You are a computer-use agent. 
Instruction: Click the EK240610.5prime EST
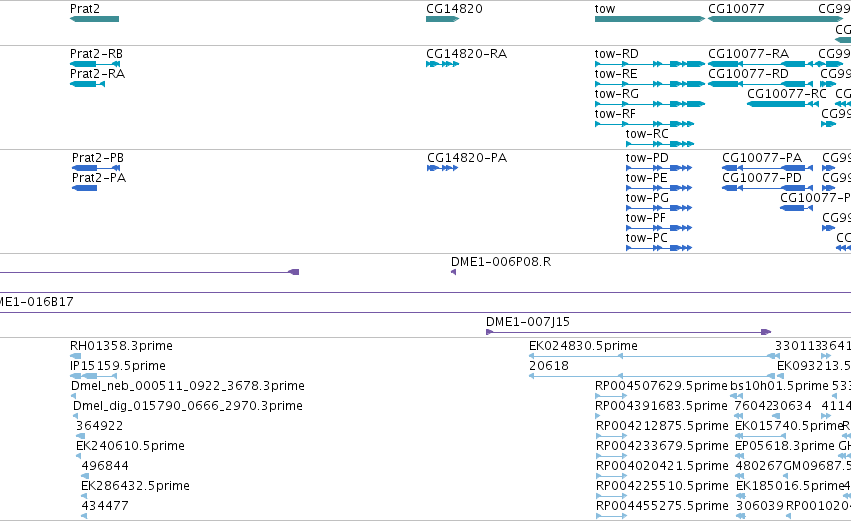[79, 457]
